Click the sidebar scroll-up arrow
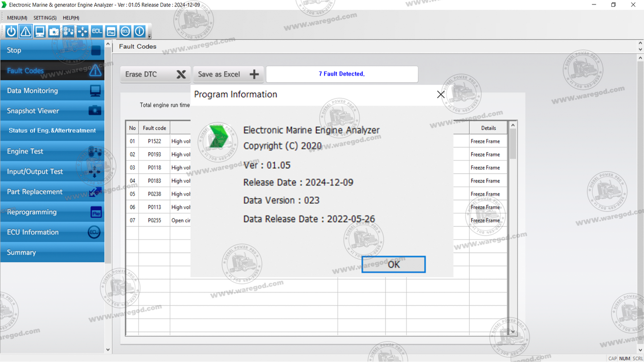644x362 pixels. 108,43
